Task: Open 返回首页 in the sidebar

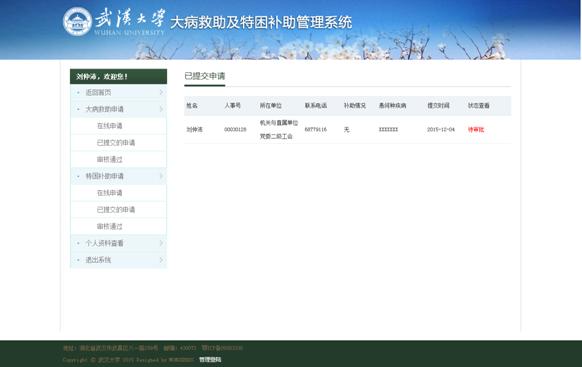Action: tap(98, 92)
